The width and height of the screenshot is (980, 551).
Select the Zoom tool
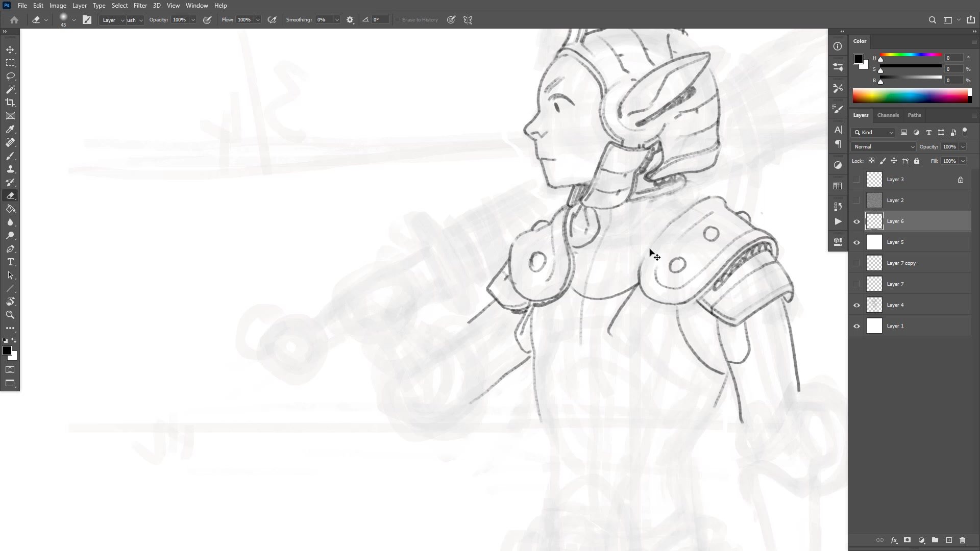pyautogui.click(x=10, y=315)
